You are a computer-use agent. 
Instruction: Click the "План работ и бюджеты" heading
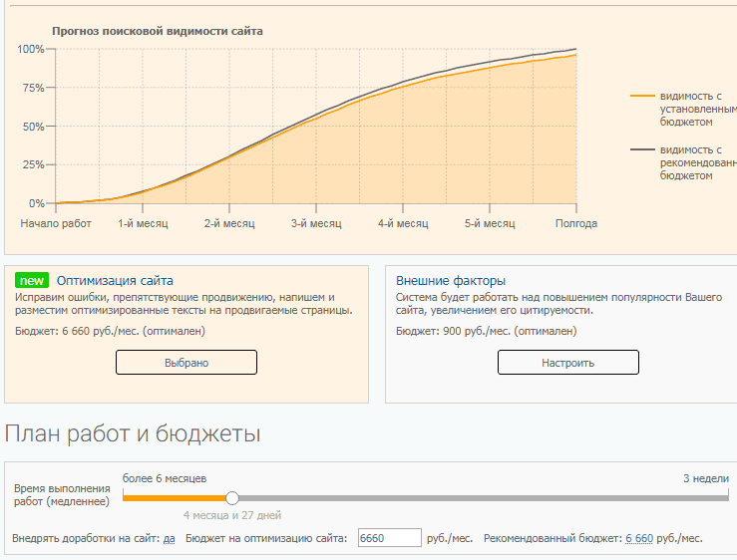(133, 433)
